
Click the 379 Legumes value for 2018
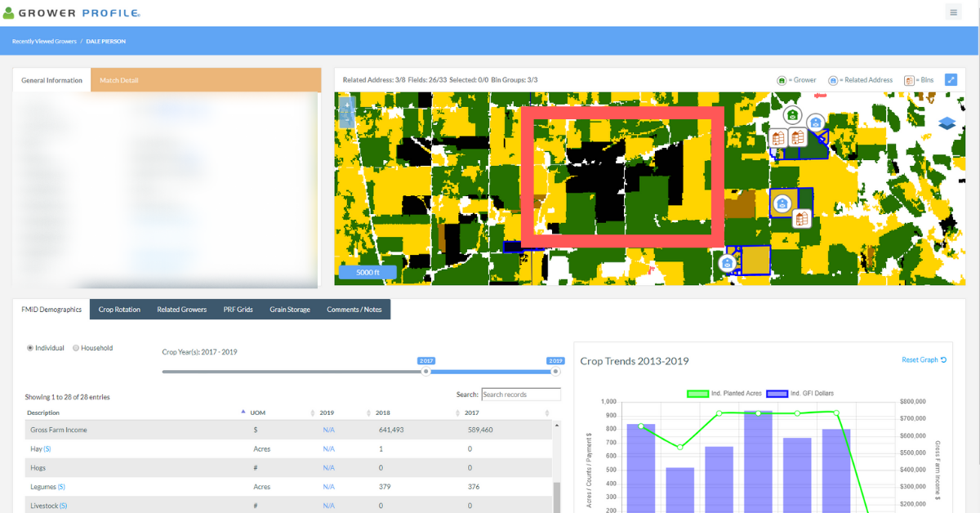pyautogui.click(x=385, y=487)
